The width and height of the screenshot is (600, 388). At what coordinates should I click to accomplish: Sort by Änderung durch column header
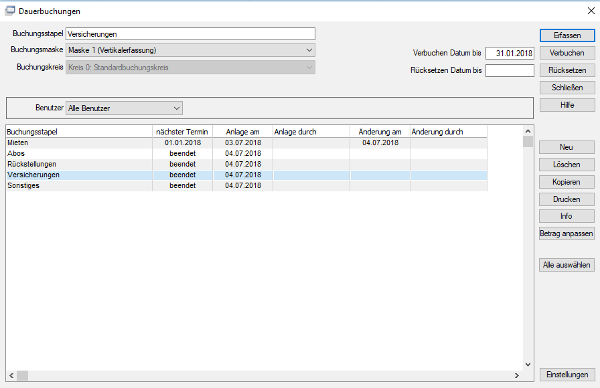(x=449, y=132)
